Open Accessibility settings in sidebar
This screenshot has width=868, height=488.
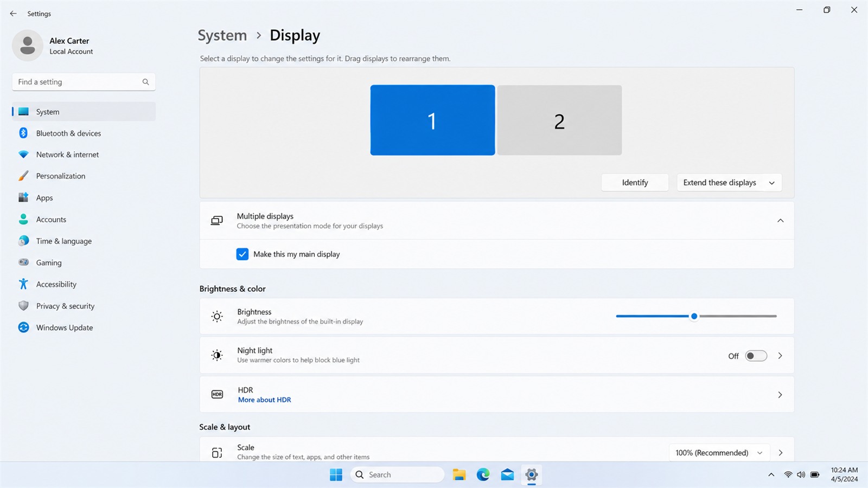pos(84,284)
